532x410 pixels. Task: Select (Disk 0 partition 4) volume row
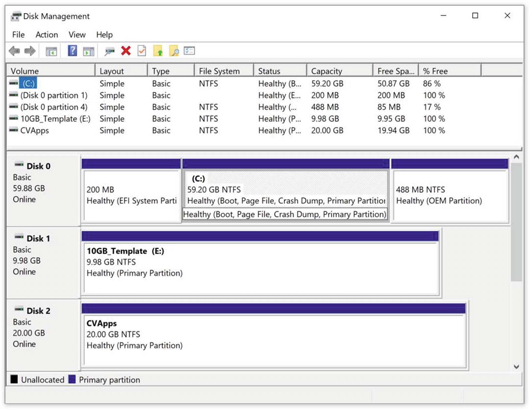[54, 107]
